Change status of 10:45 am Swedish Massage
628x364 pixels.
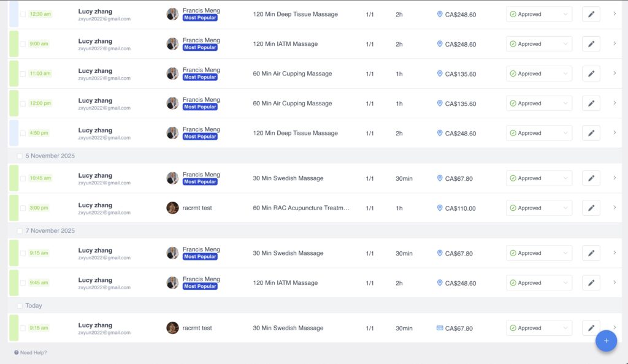pyautogui.click(x=538, y=178)
